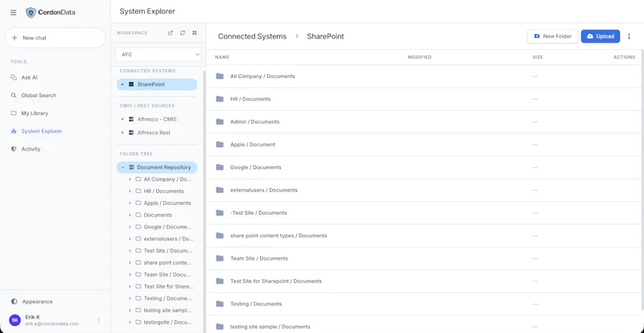Open Test Site for Sharepoint / Documents
Image resolution: width=644 pixels, height=333 pixels.
pyautogui.click(x=423, y=282)
